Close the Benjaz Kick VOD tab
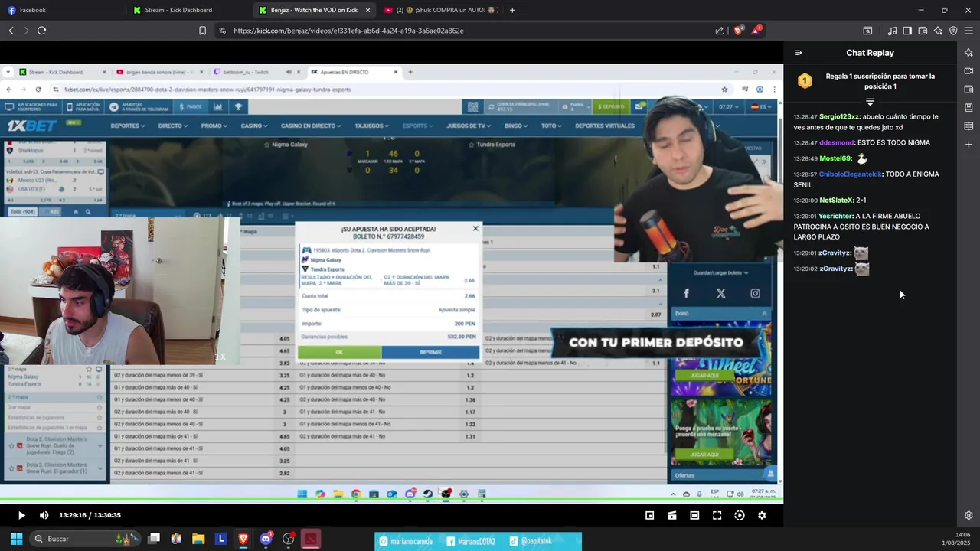The image size is (980, 551). [x=368, y=10]
